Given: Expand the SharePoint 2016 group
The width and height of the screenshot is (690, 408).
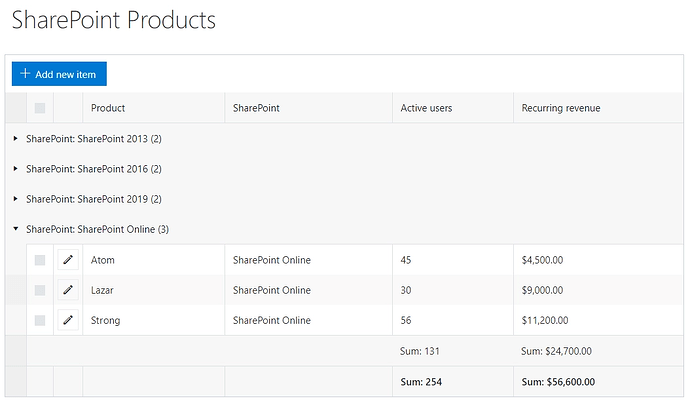Looking at the screenshot, I should click(16, 169).
